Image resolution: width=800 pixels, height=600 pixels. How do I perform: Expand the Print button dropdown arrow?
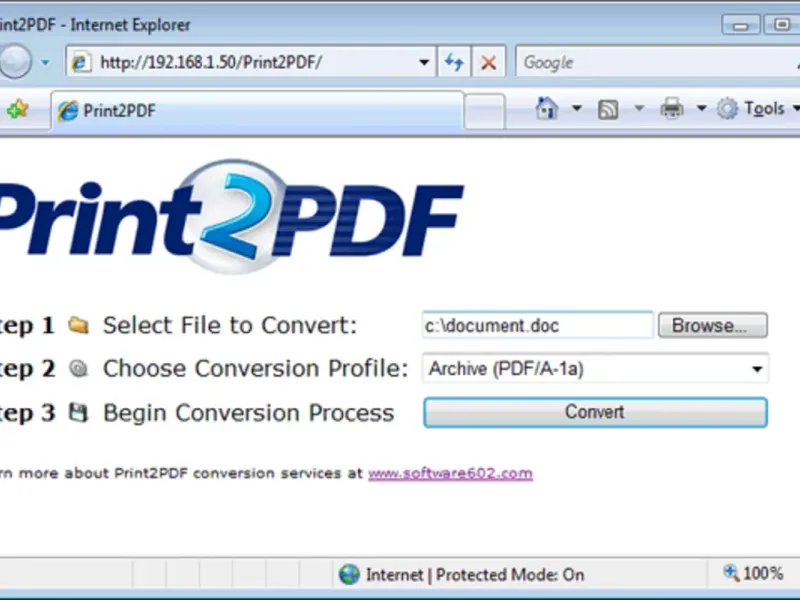(x=702, y=108)
